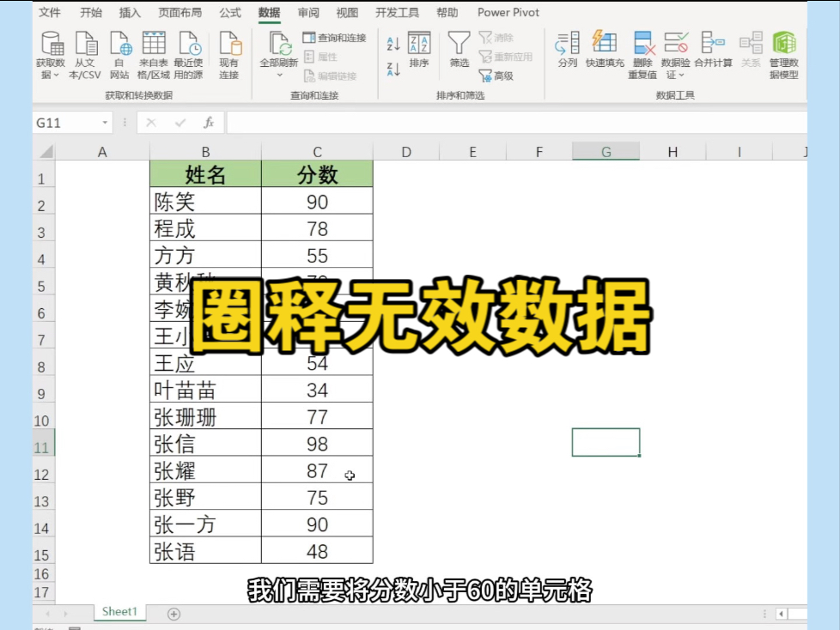Image resolution: width=840 pixels, height=630 pixels.
Task: Select column E header
Action: coord(472,152)
